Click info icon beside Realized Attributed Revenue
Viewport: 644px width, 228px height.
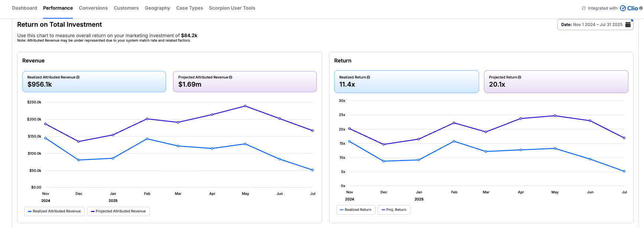coord(78,77)
